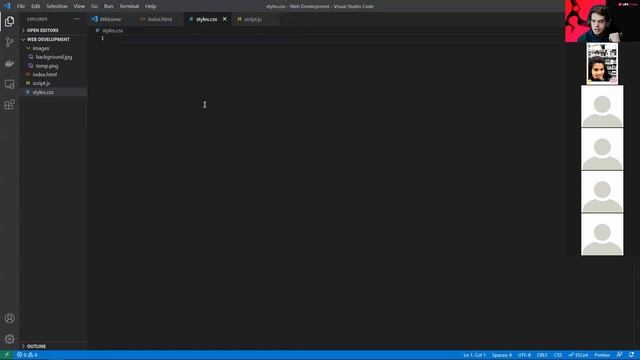The height and width of the screenshot is (360, 640).
Task: Click the ESLint status bar entry
Action: pos(578,355)
